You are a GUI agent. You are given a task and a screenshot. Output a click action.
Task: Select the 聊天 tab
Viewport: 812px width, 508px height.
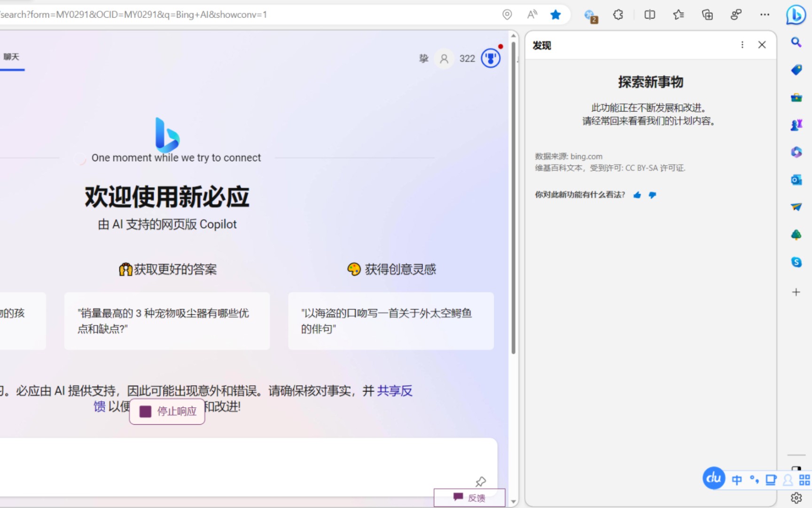pos(11,57)
